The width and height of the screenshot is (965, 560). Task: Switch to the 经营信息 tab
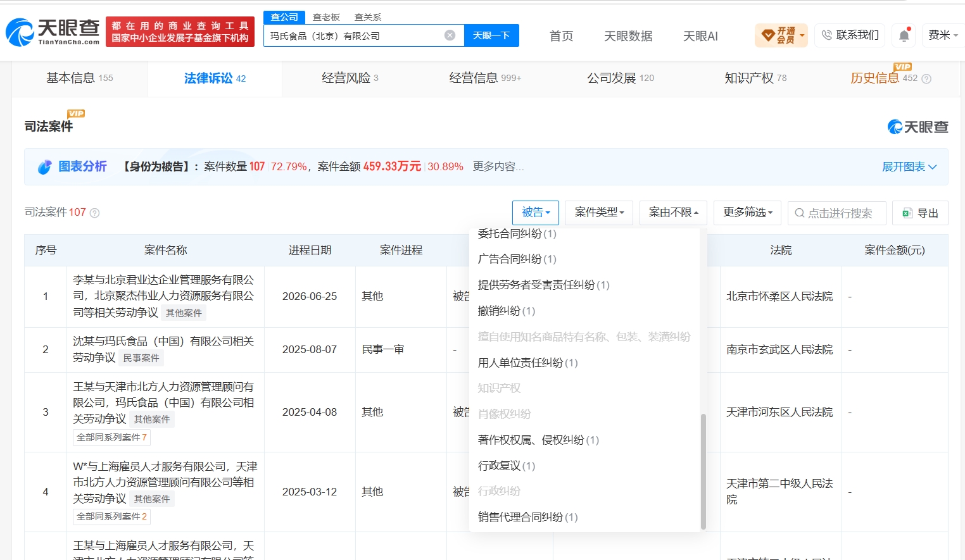pos(485,78)
